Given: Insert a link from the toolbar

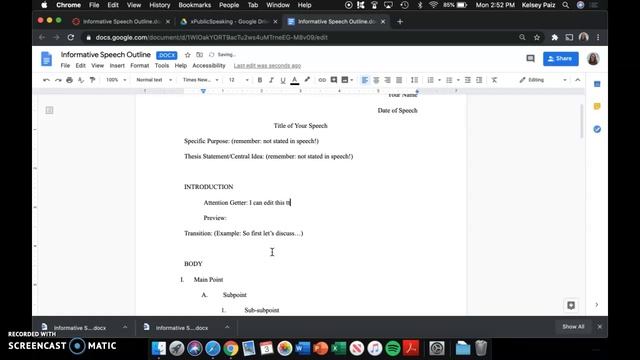Looking at the screenshot, I should tap(322, 80).
